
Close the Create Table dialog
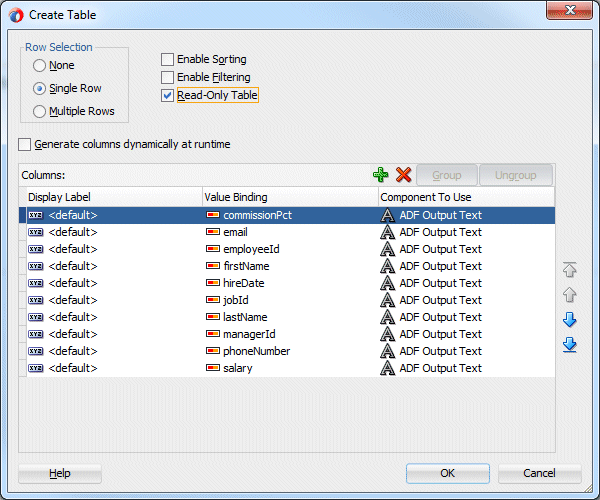(x=569, y=10)
